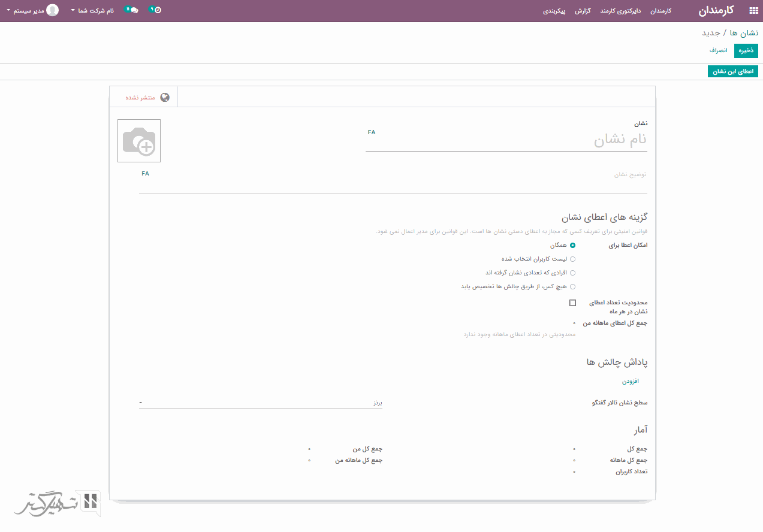This screenshot has height=532, width=763.
Task: Click the globe icon for publish status
Action: (165, 97)
